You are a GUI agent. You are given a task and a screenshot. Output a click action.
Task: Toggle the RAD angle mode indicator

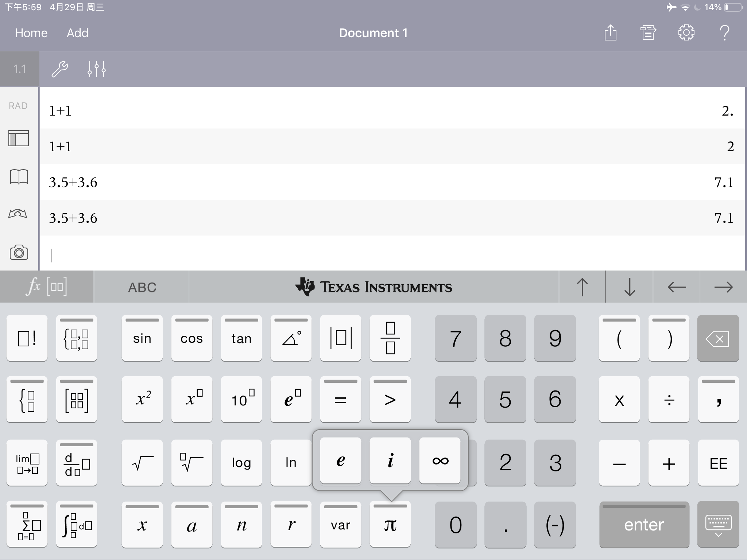18,106
